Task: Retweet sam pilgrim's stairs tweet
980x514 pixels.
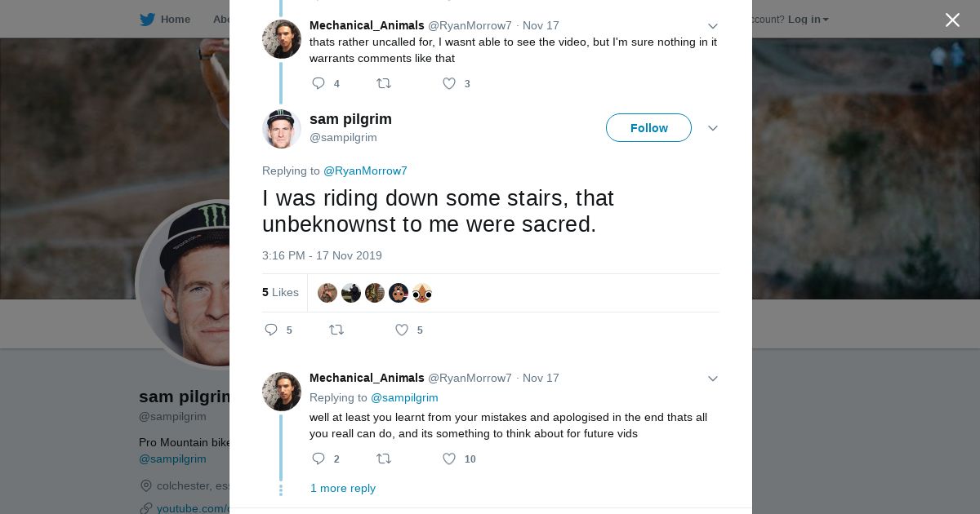Action: (336, 330)
